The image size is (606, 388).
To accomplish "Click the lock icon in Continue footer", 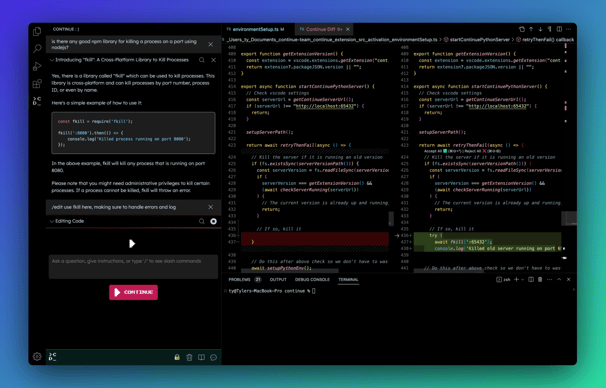I will 177,357.
